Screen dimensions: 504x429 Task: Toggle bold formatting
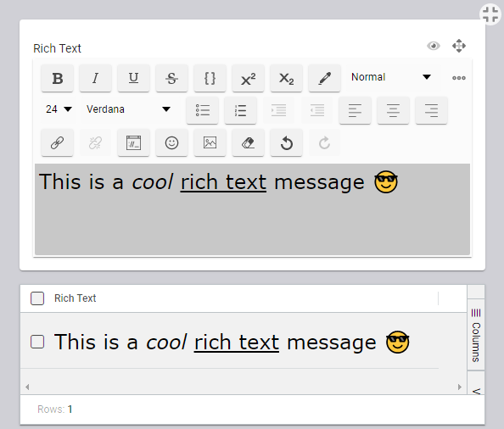57,78
